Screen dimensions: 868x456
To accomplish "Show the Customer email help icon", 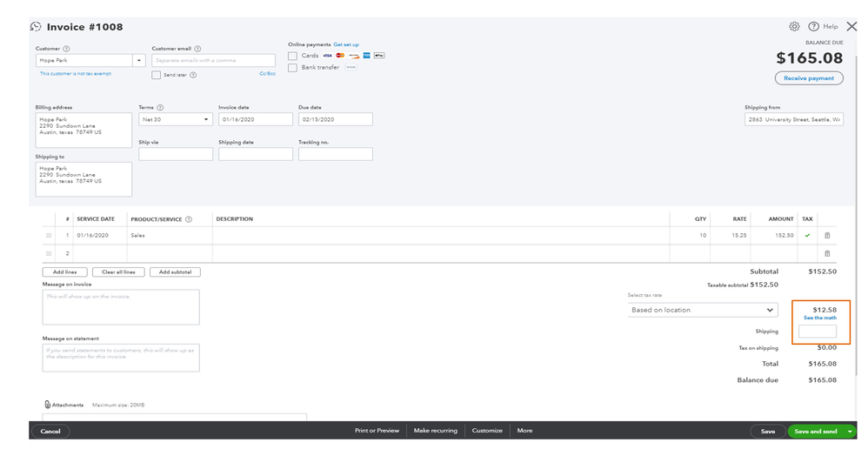I will (x=197, y=49).
